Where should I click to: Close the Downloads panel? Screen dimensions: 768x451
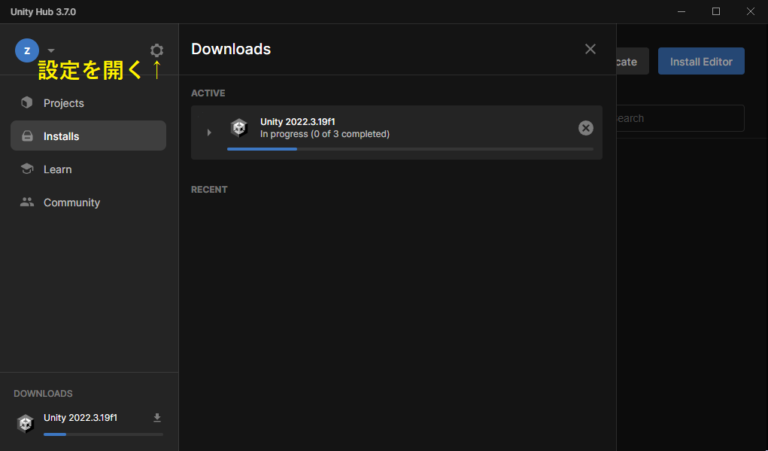pyautogui.click(x=590, y=49)
